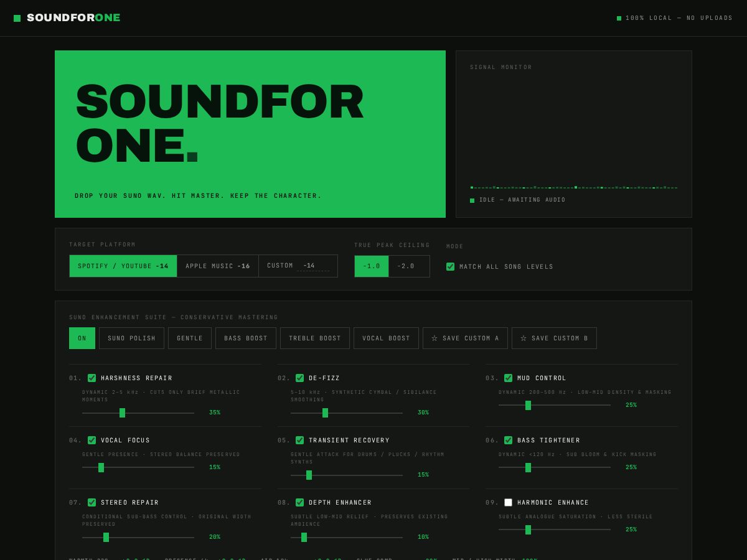This screenshot has width=747, height=560.
Task: Click the 'Signal Monitor' panel label
Action: 501,67
